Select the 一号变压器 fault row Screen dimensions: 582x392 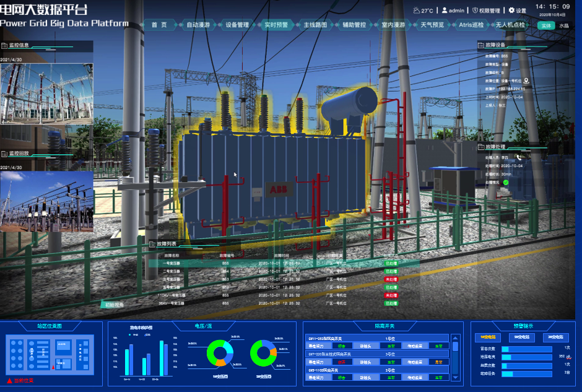point(272,263)
